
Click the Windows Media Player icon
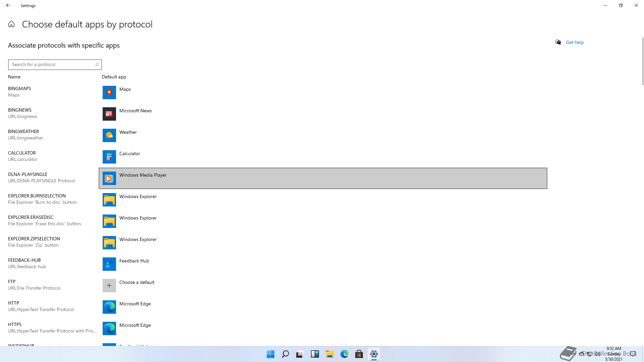coord(109,178)
